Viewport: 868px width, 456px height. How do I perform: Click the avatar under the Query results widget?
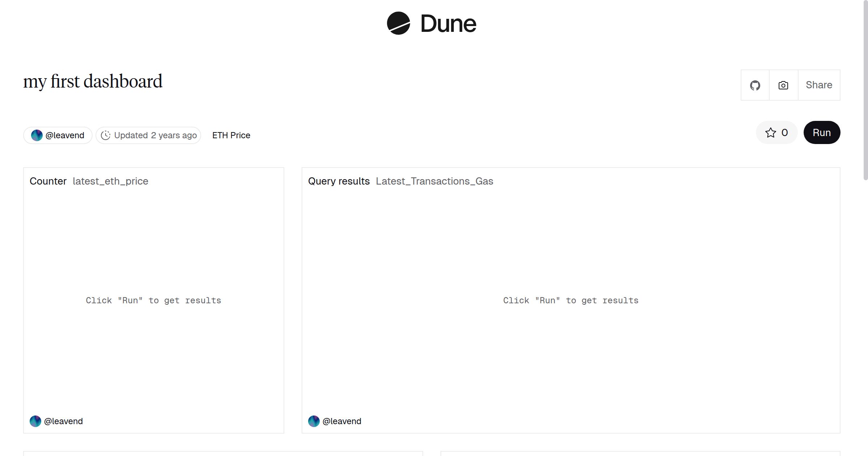point(314,421)
